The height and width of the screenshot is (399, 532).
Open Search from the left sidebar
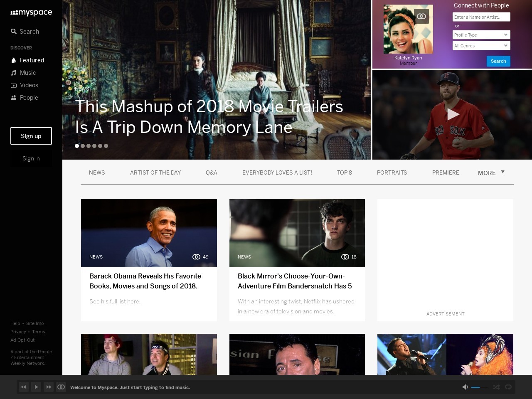click(25, 32)
